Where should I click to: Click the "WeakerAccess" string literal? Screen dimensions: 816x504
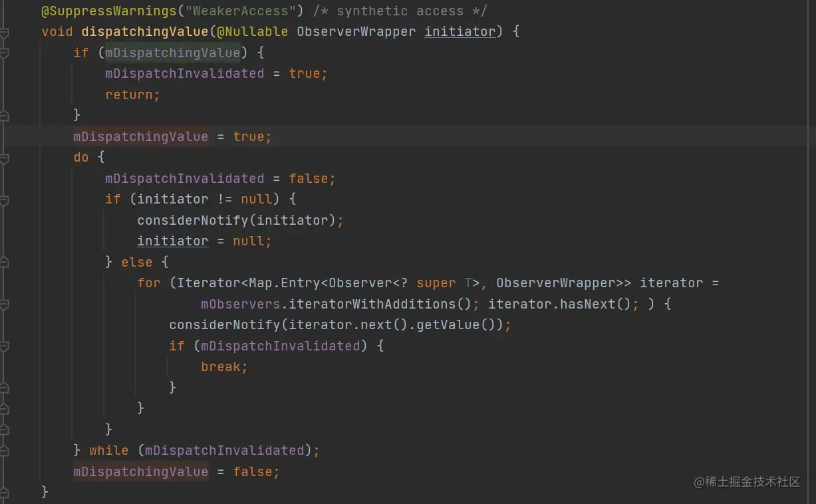pos(239,11)
